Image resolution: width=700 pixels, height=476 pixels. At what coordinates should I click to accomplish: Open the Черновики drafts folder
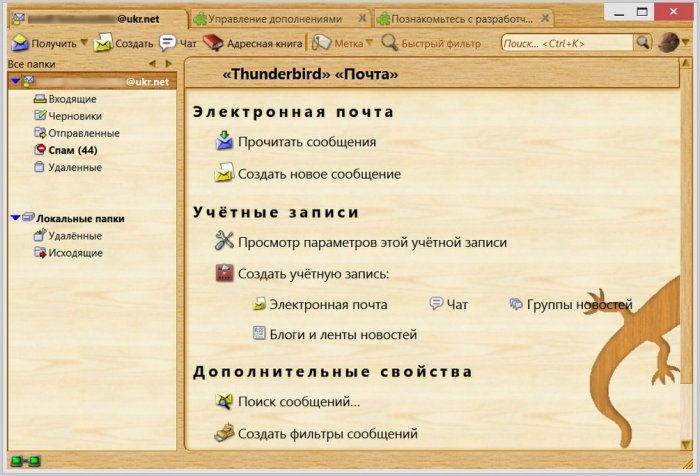click(x=73, y=116)
